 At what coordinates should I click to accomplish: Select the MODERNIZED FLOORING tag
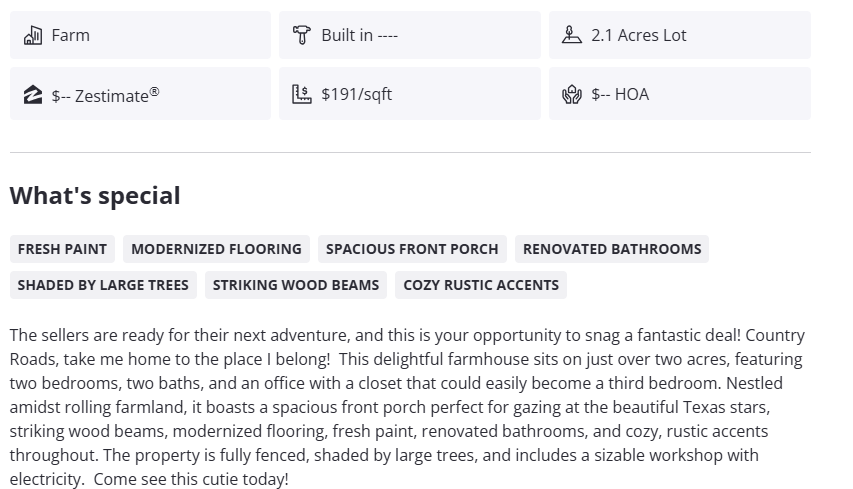click(216, 249)
